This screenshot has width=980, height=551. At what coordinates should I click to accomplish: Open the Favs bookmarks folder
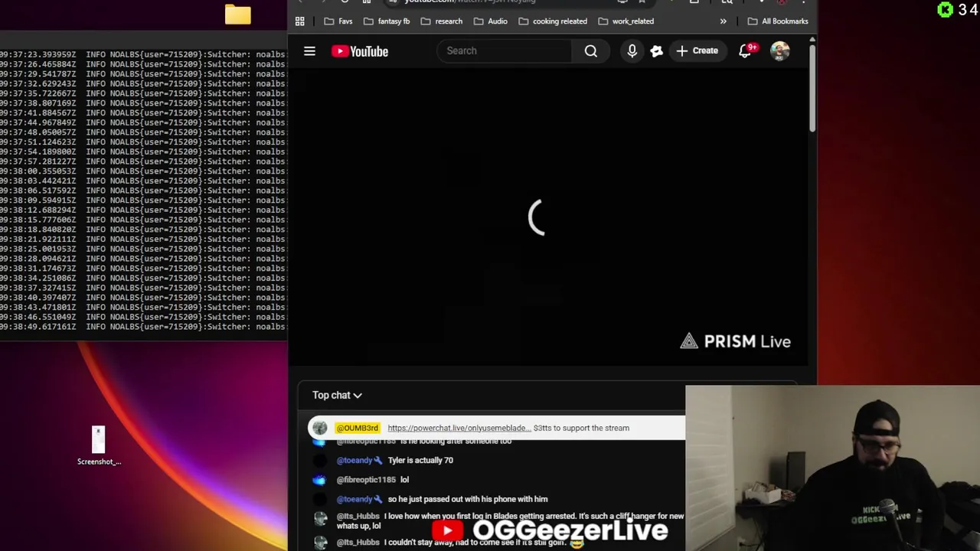click(338, 21)
